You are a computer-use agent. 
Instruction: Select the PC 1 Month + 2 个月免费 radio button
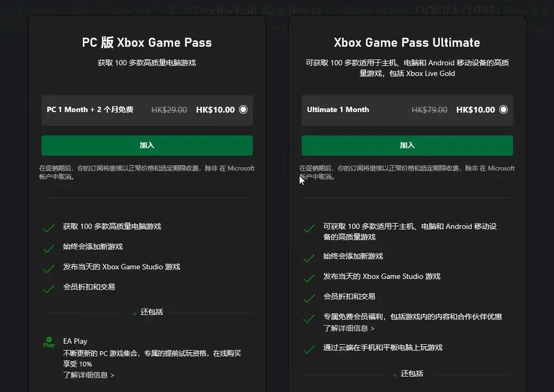point(243,109)
